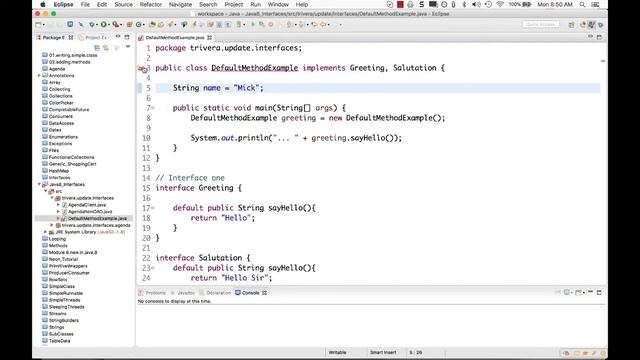Image resolution: width=640 pixels, height=360 pixels.
Task: Maximize the editor area
Action: pos(599,37)
